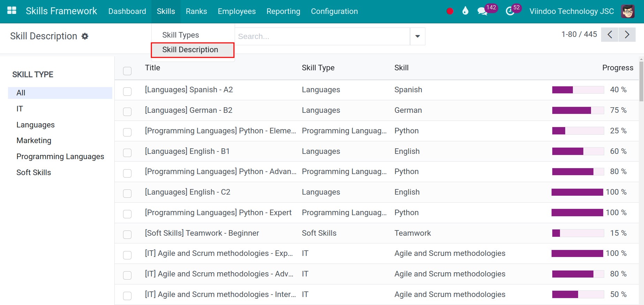
Task: Open messages icon with 142 badge
Action: (483, 11)
